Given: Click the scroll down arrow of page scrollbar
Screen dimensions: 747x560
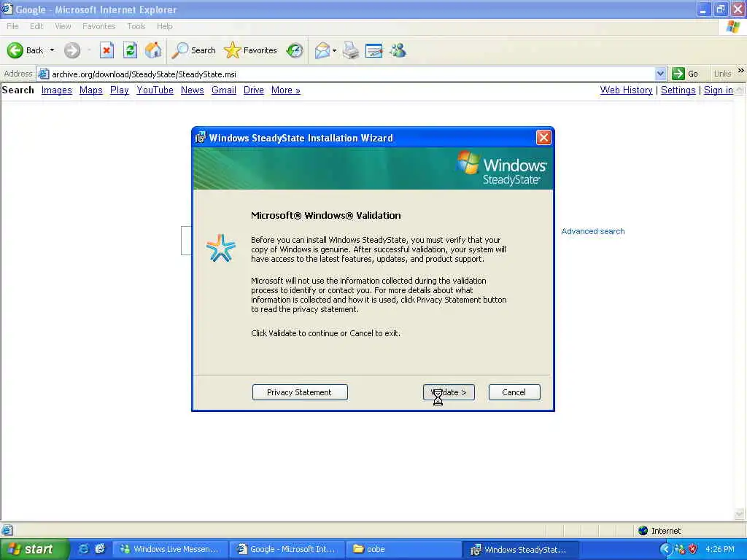Looking at the screenshot, I should point(740,514).
